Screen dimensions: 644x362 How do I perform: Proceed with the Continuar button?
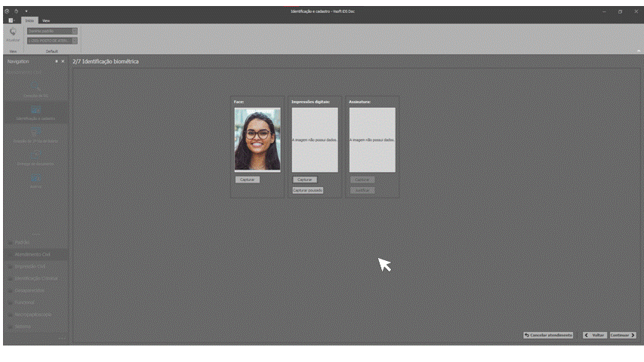pos(623,336)
